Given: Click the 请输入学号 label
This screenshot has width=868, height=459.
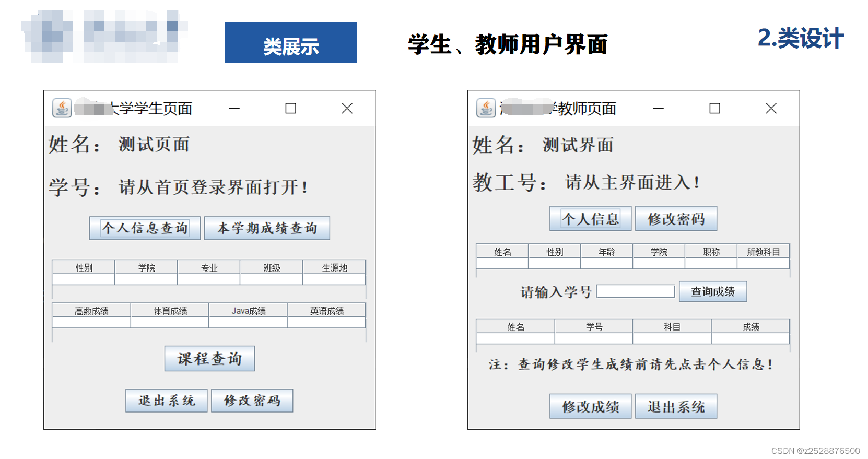Looking at the screenshot, I should point(556,292).
